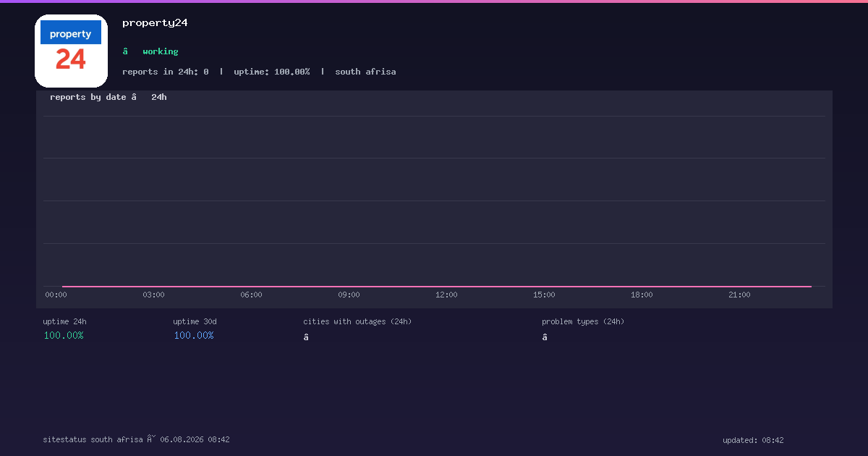Click the property24 title text

155,22
